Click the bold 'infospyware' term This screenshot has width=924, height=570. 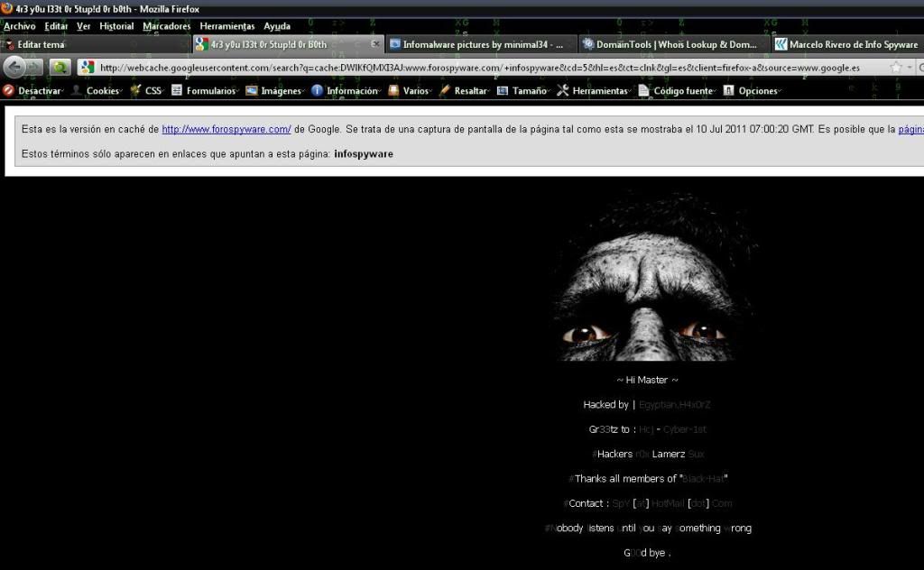coord(364,153)
